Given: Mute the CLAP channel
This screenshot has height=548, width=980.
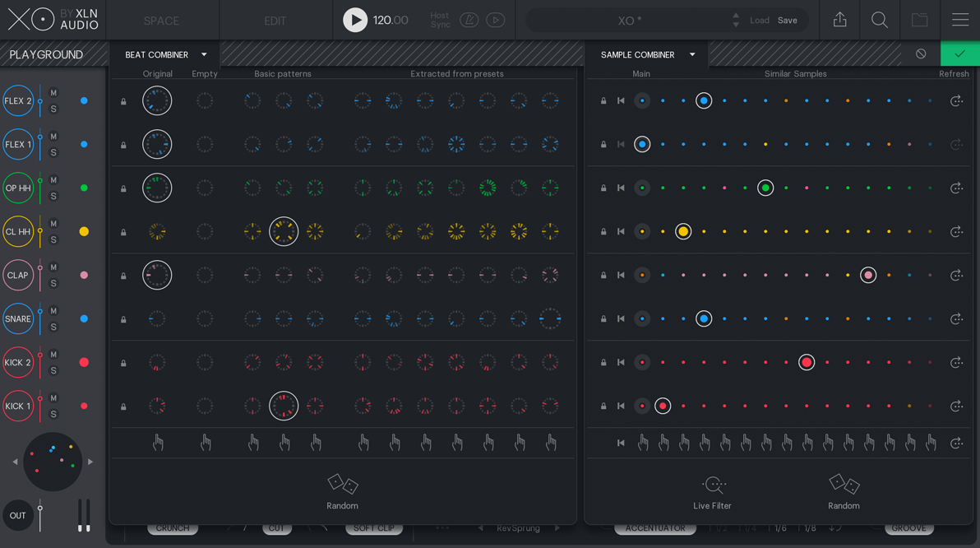Looking at the screenshot, I should click(53, 267).
